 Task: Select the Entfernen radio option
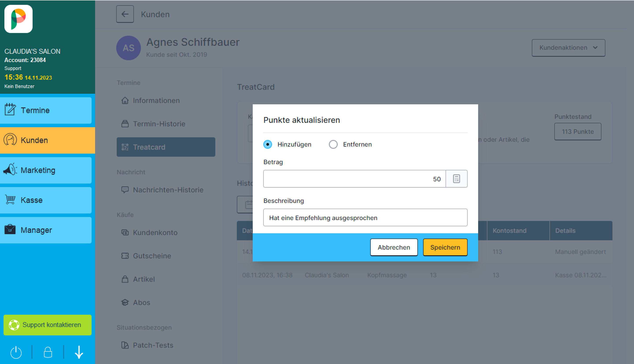click(333, 144)
